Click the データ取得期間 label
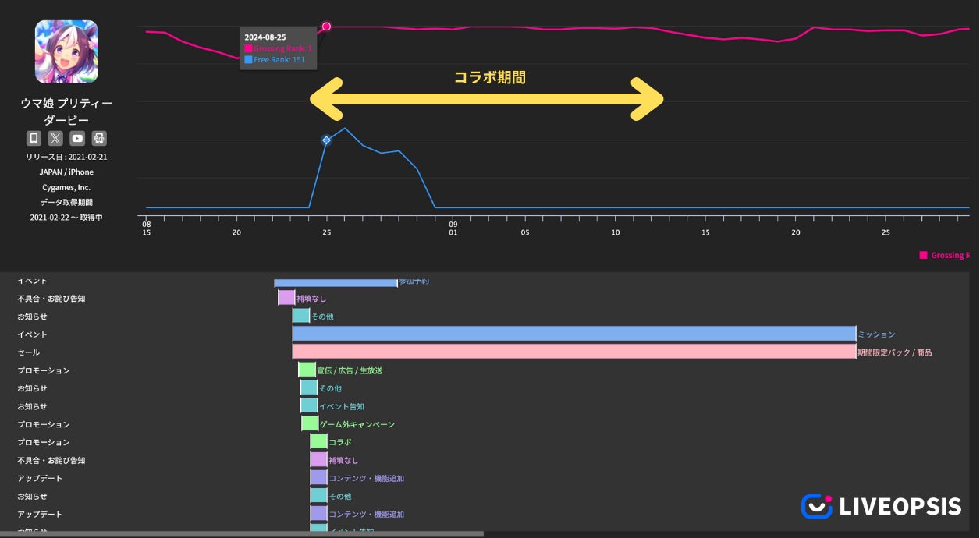Image resolution: width=980 pixels, height=538 pixels. (66, 202)
